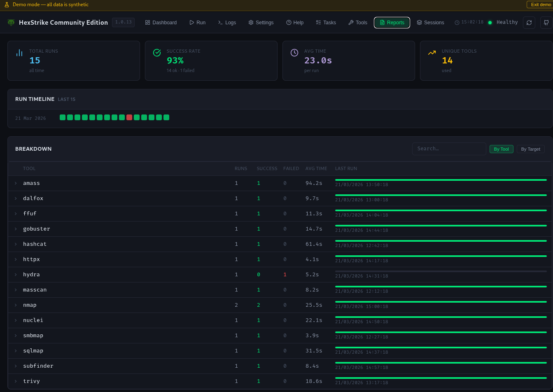Click the version badge 1.0.13
The image size is (553, 392).
coord(124,22)
